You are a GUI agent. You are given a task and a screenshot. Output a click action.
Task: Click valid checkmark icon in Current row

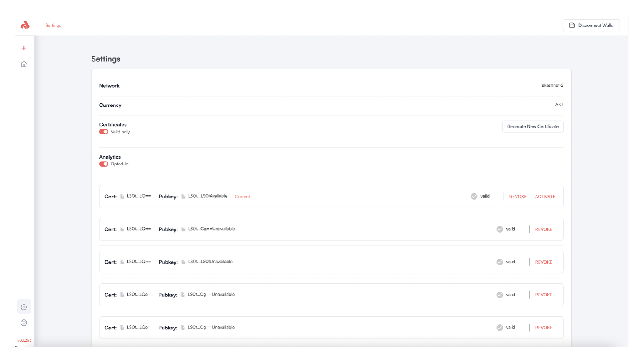point(474,197)
